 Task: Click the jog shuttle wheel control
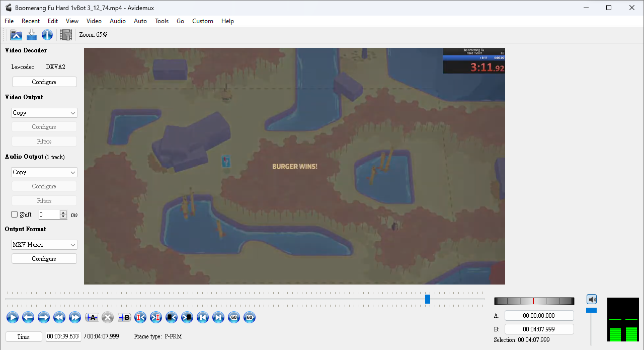pos(534,301)
